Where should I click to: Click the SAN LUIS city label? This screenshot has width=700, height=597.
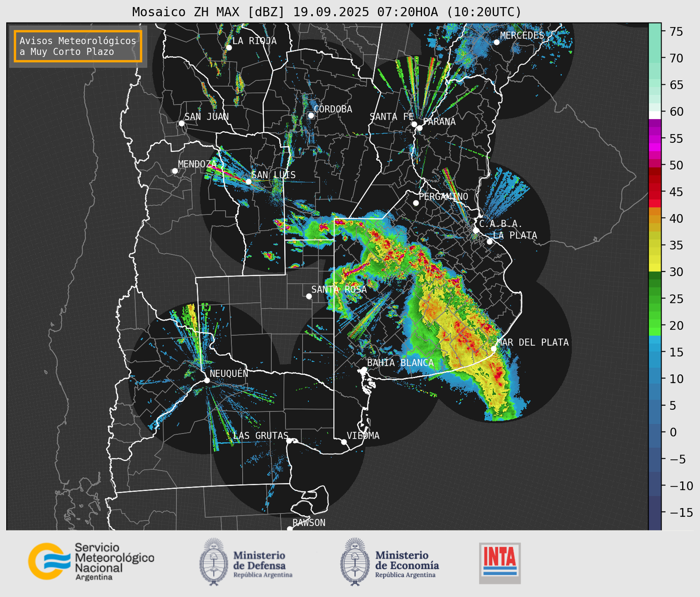[x=273, y=175]
